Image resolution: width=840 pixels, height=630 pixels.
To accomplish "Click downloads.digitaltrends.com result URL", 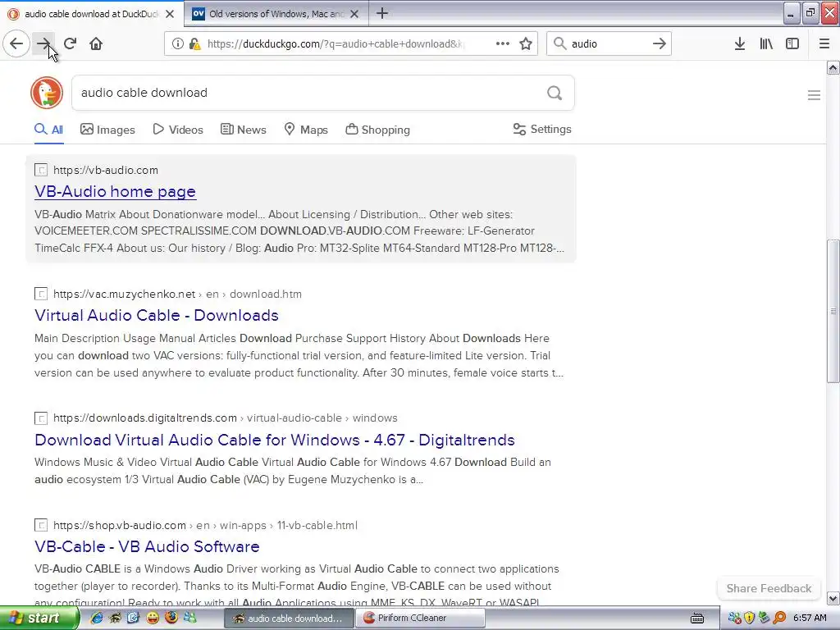I will tap(225, 418).
